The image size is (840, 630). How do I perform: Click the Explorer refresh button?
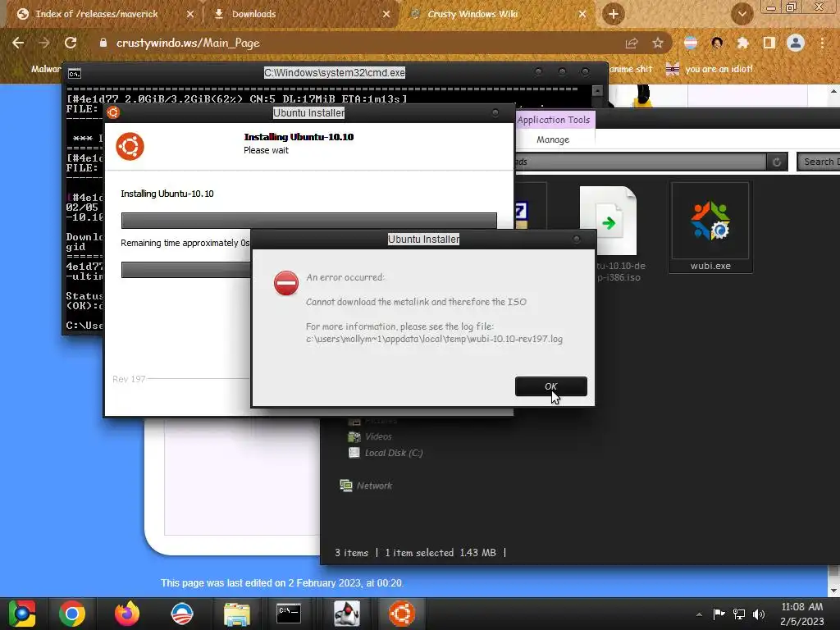tap(777, 162)
